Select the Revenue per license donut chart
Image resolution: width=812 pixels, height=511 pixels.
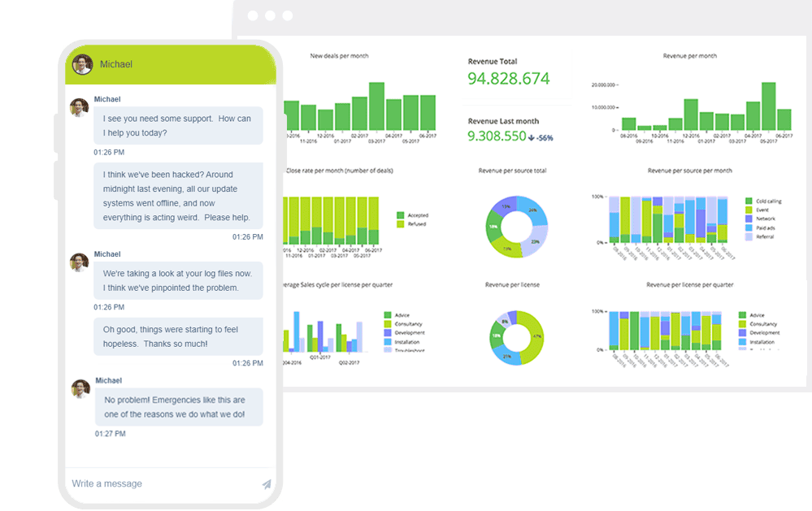click(517, 336)
